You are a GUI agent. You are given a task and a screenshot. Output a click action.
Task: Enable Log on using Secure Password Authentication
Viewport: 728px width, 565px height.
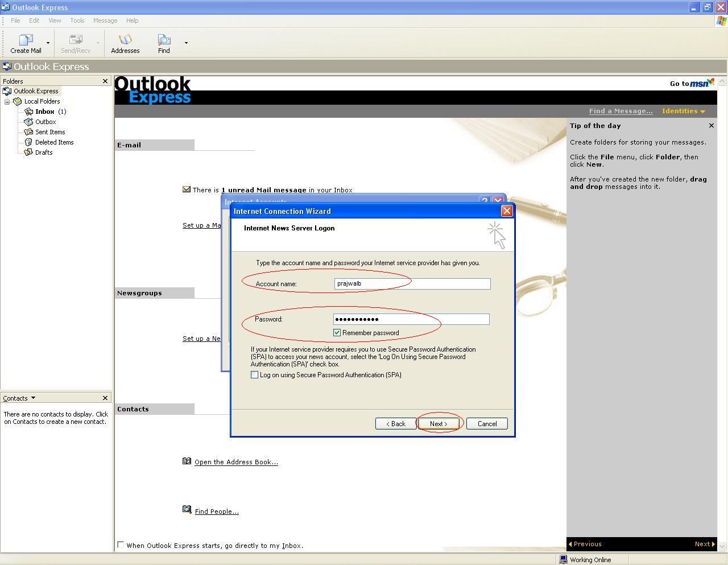[x=254, y=375]
